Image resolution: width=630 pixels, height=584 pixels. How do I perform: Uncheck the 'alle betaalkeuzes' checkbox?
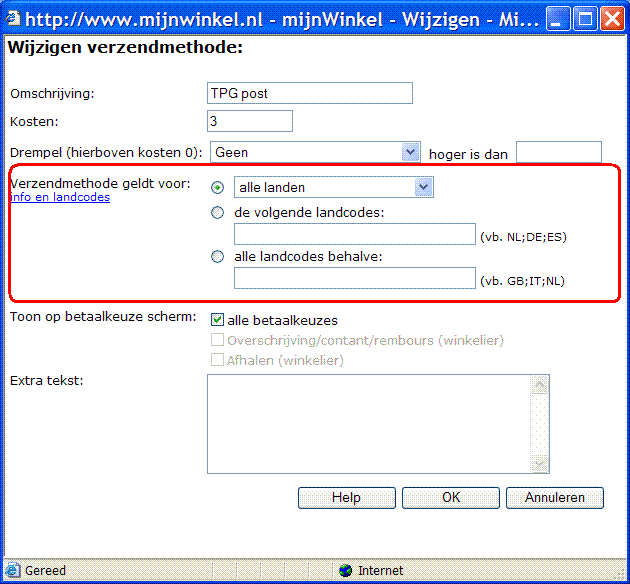click(217, 320)
